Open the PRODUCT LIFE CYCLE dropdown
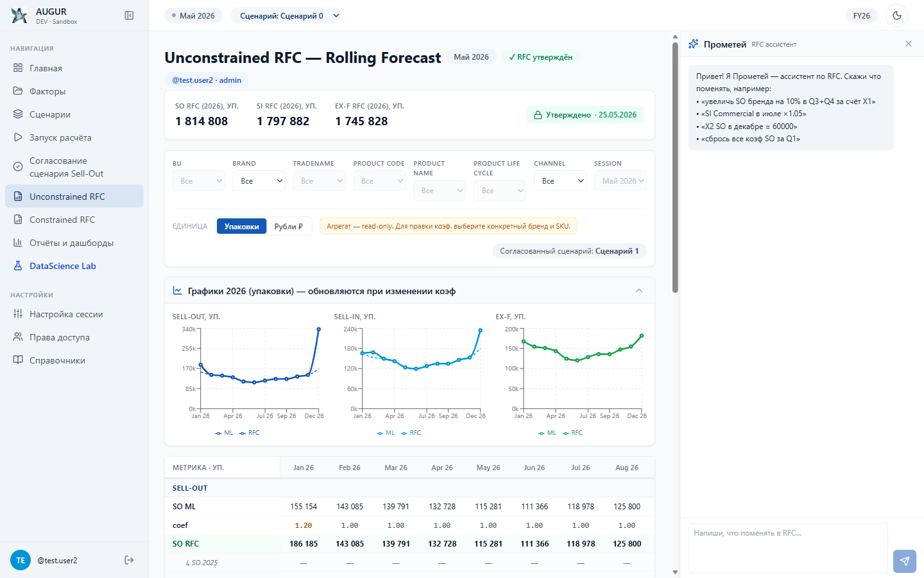The width and height of the screenshot is (924, 578). click(500, 190)
